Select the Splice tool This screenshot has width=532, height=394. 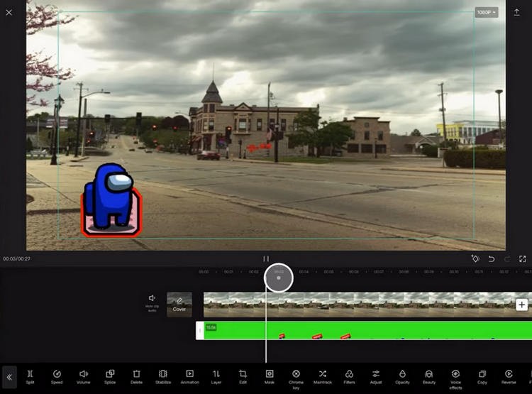tap(110, 377)
